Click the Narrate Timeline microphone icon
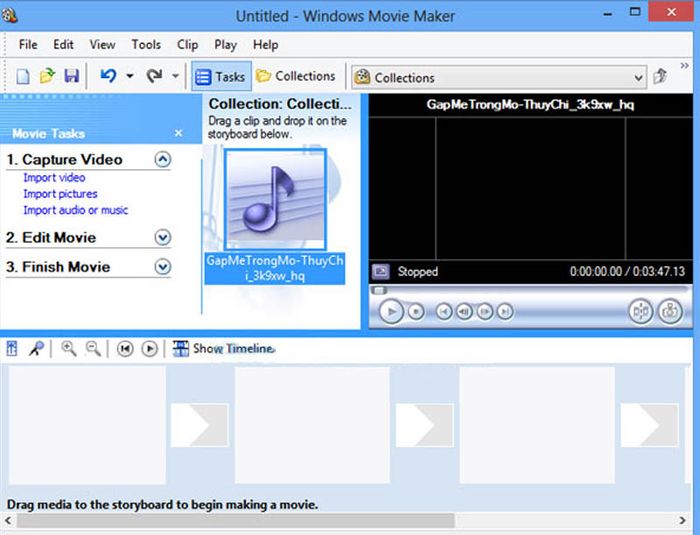700x535 pixels. click(x=37, y=348)
